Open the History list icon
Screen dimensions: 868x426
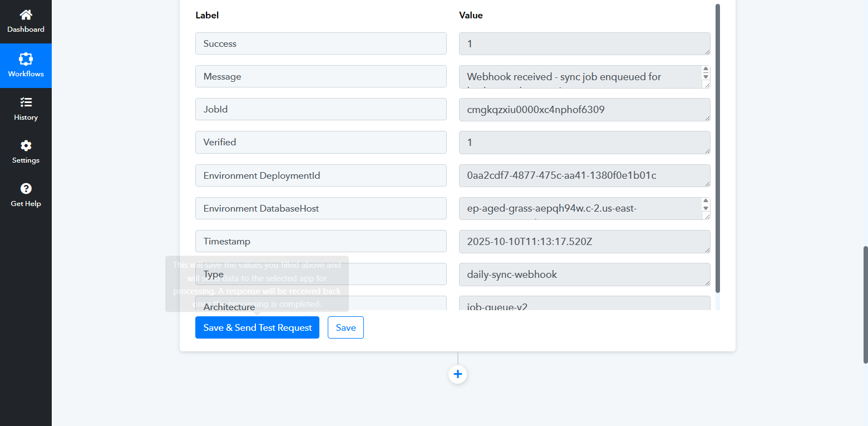tap(26, 102)
